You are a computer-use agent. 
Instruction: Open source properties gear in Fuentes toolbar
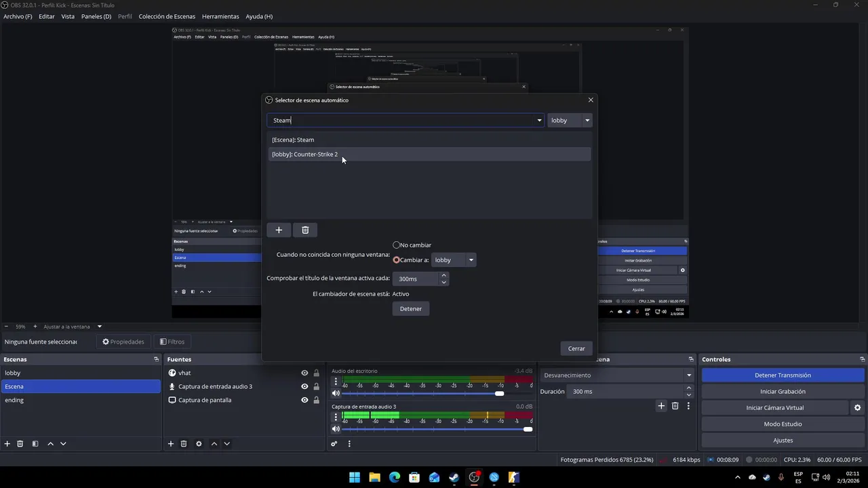coord(199,444)
